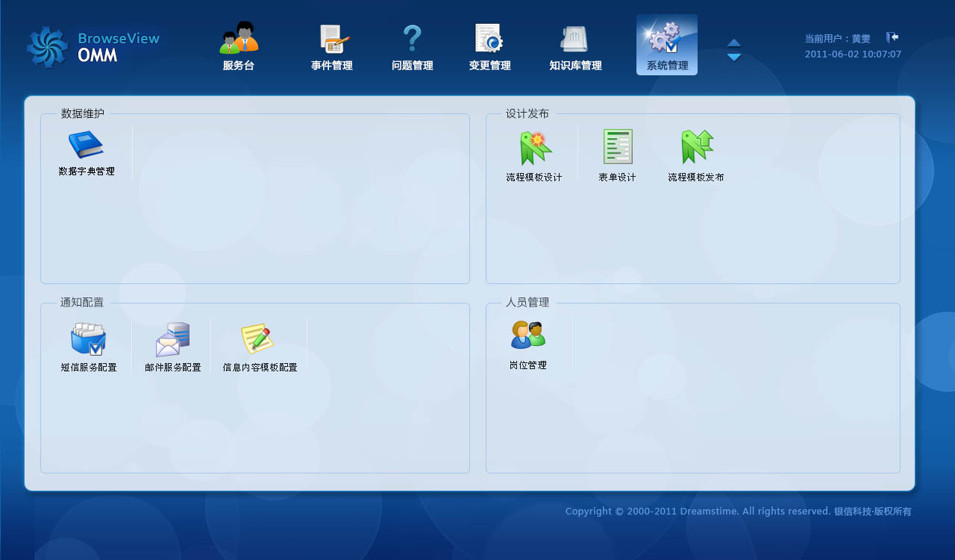Click the BrowseView OMM logo
This screenshot has height=560, width=955.
point(92,45)
